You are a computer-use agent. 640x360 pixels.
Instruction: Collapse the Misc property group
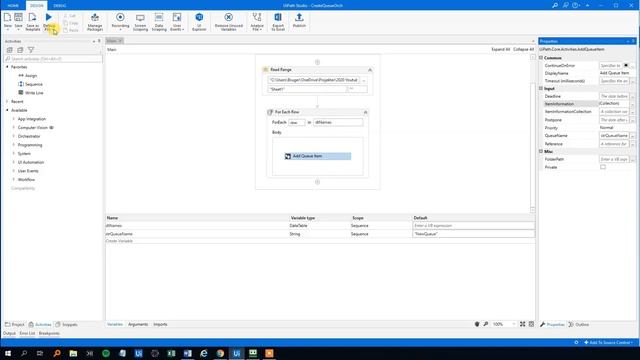tap(541, 151)
